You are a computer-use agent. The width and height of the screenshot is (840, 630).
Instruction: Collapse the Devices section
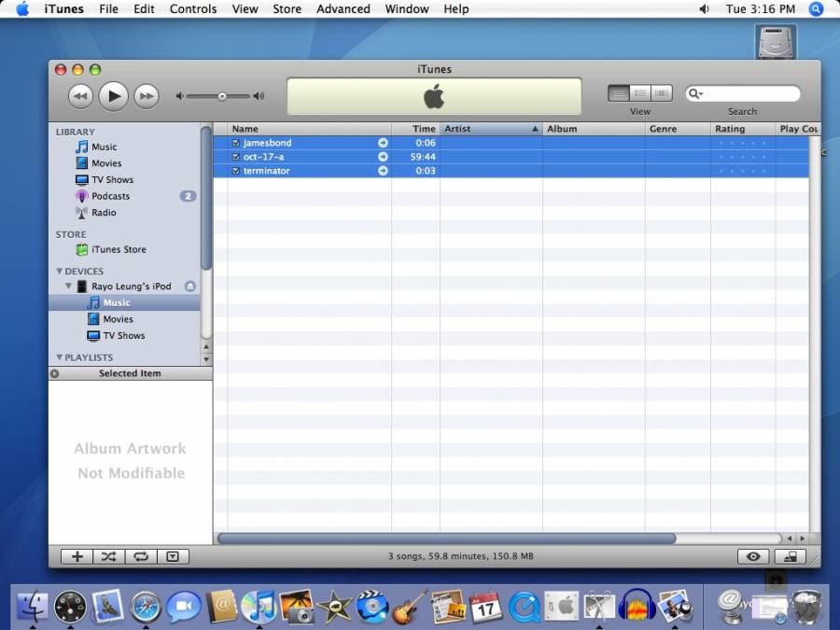tap(60, 271)
